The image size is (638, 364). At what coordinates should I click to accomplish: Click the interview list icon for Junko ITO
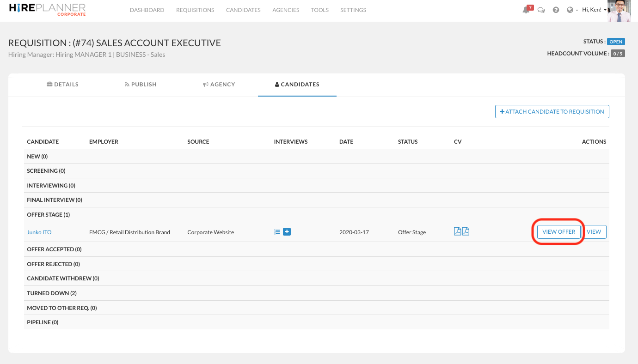pyautogui.click(x=277, y=232)
